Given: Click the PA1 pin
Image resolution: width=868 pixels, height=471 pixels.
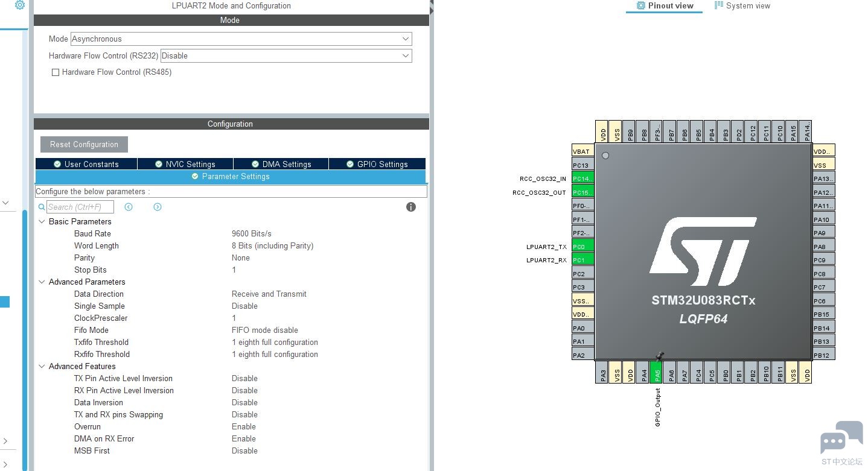Looking at the screenshot, I should (582, 341).
